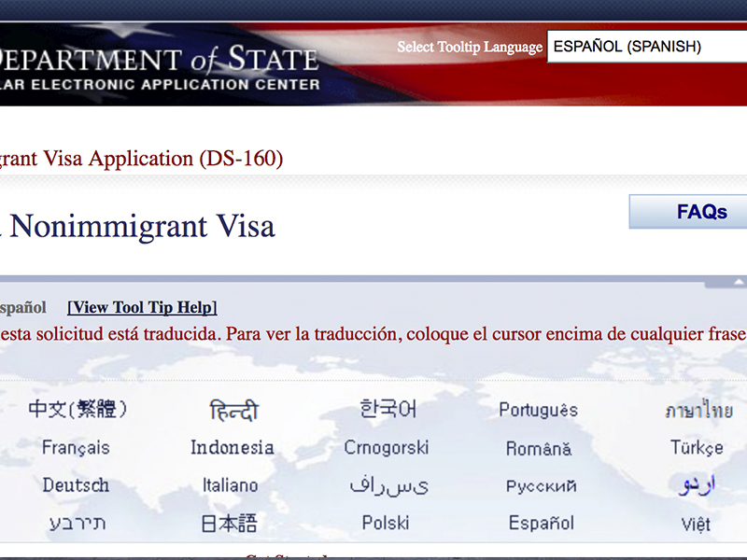Click the Deutsch language link
Image resolution: width=747 pixels, height=560 pixels.
[76, 485]
